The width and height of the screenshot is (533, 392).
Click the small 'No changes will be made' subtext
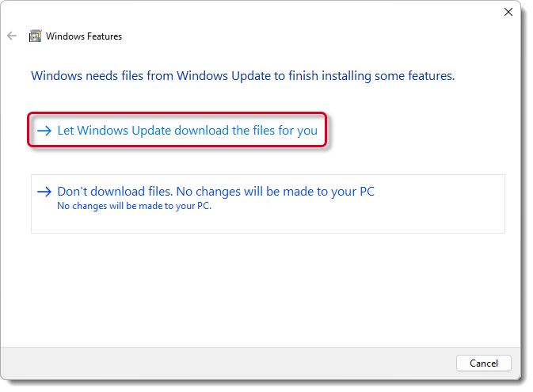135,207
